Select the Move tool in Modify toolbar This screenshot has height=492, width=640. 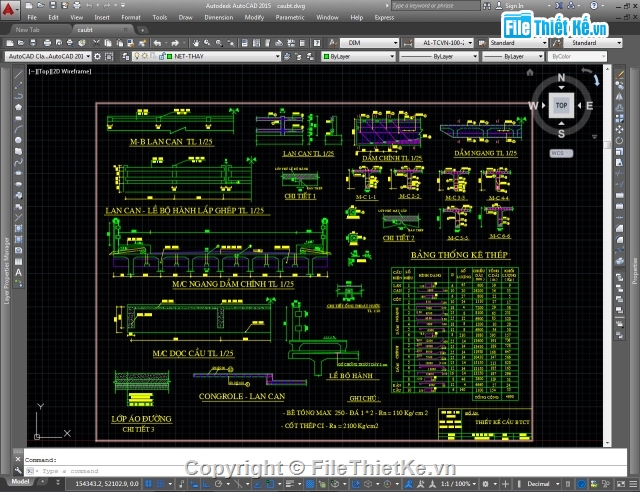(x=620, y=129)
